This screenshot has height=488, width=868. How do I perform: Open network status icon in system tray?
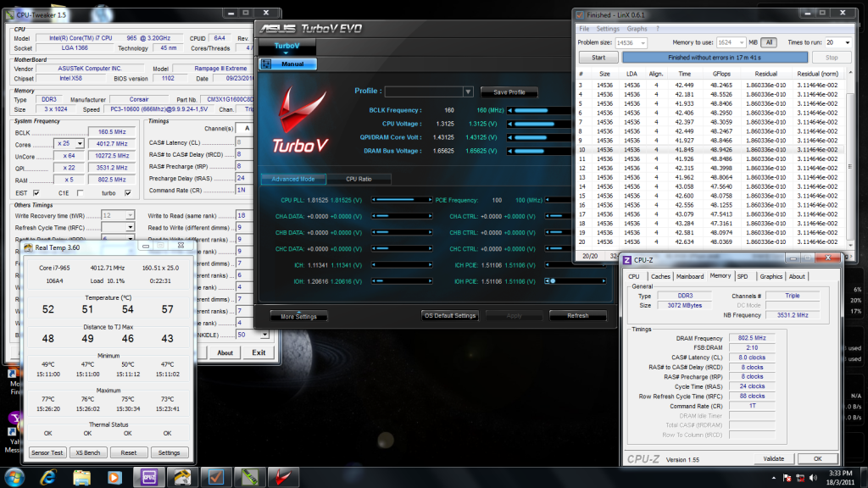tap(800, 478)
